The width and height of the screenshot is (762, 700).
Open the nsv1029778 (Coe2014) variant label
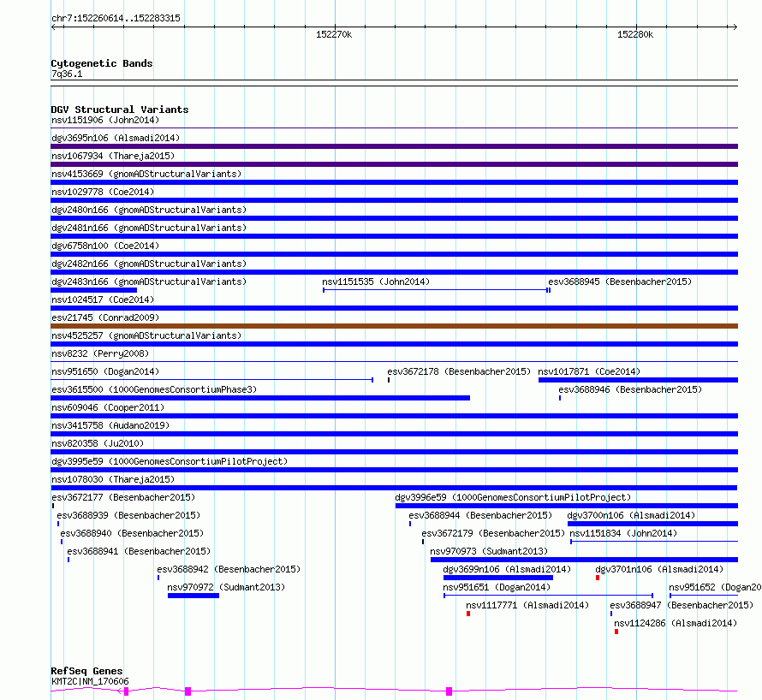coord(103,192)
